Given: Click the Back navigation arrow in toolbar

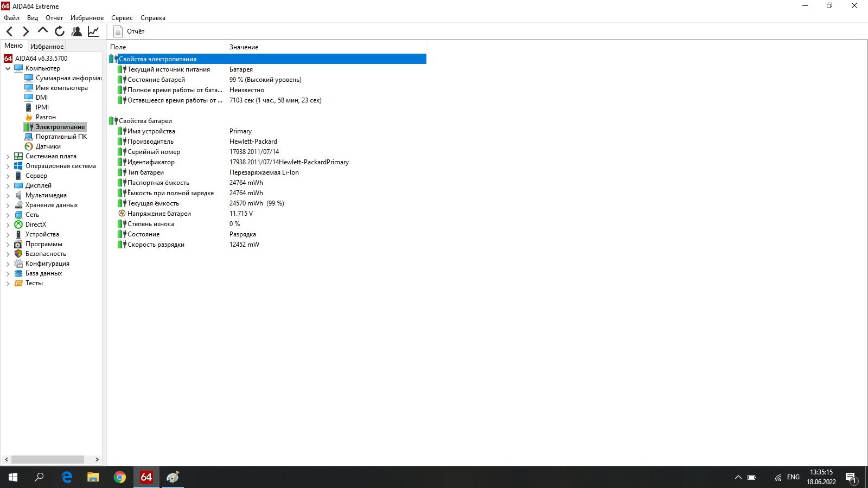Looking at the screenshot, I should [x=9, y=31].
